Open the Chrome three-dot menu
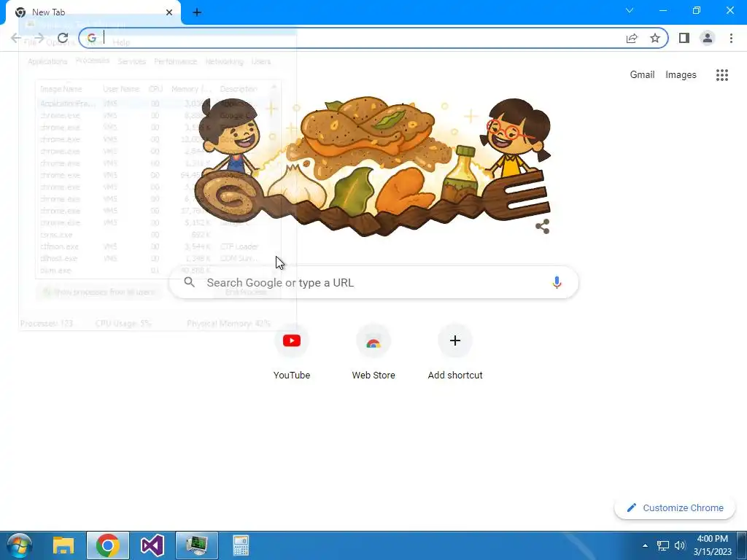Image resolution: width=747 pixels, height=560 pixels. [x=731, y=38]
